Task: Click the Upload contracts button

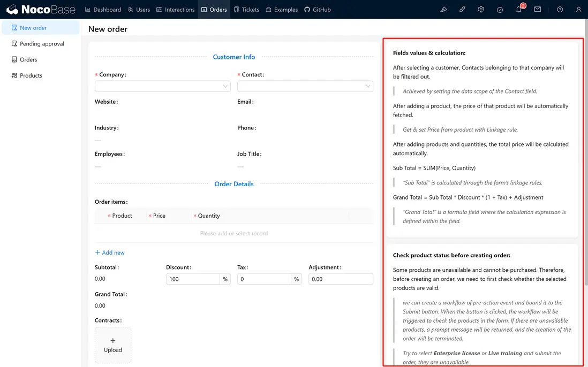Action: pos(113,345)
